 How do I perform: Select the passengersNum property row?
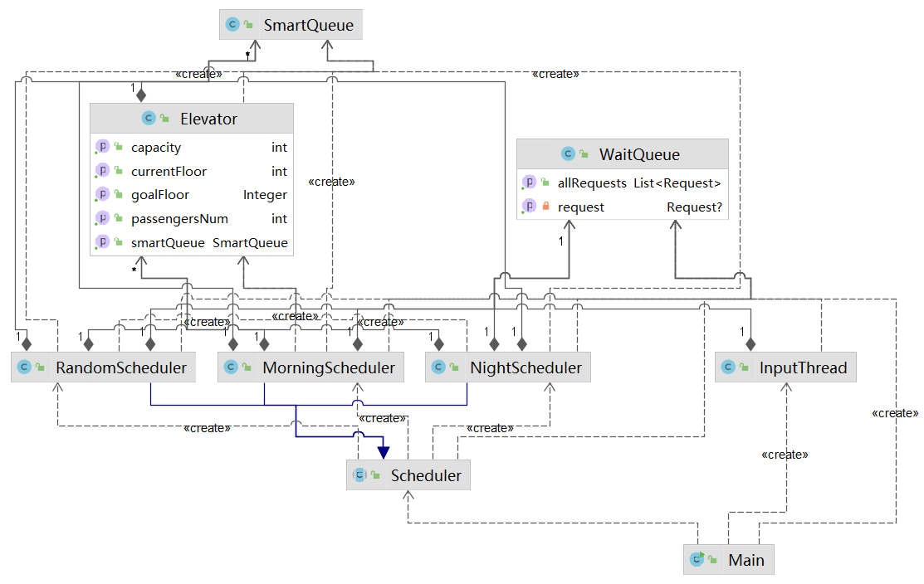192,218
